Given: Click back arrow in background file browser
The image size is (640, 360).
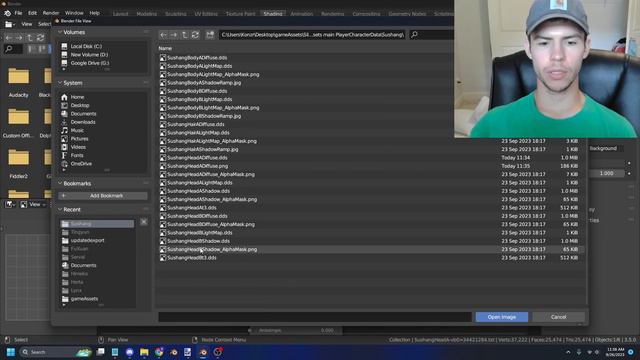Looking at the screenshot, I should (9, 38).
